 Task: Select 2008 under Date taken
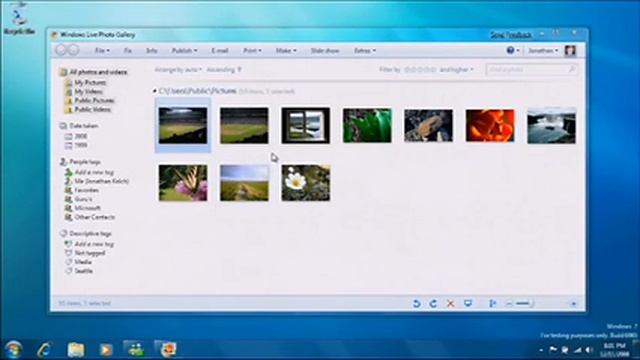point(81,136)
